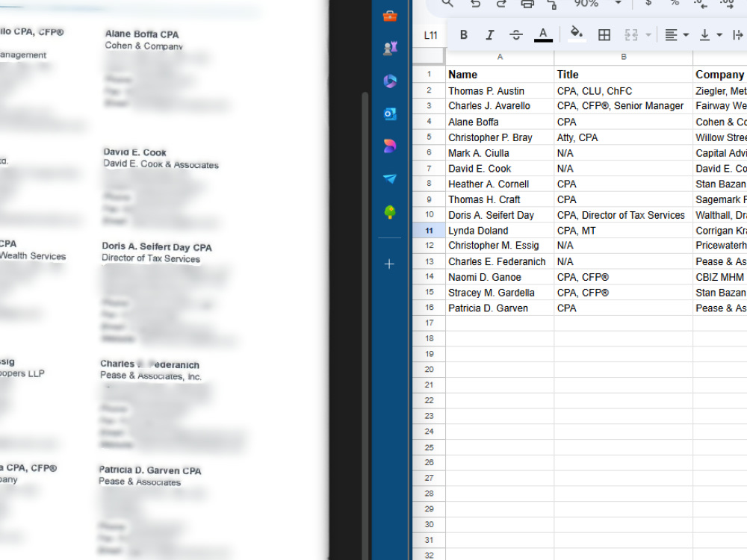Click the search magnifier in the Sheets toolbar

(447, 3)
